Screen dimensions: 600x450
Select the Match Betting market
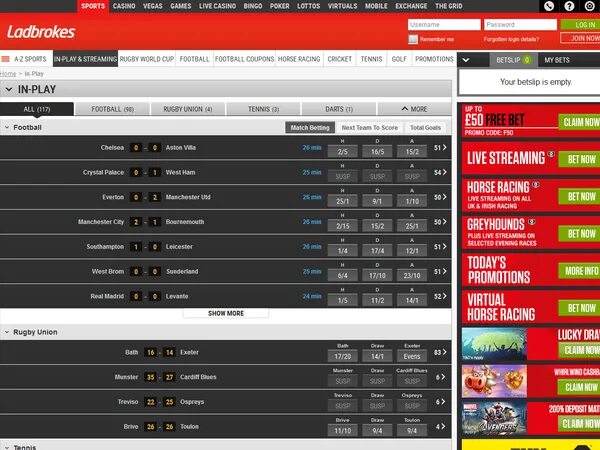310,127
